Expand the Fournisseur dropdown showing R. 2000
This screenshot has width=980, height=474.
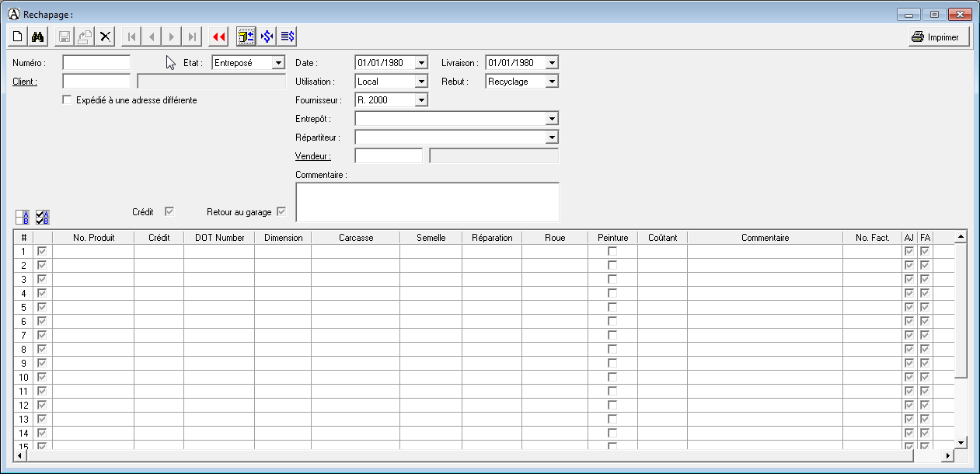point(420,99)
